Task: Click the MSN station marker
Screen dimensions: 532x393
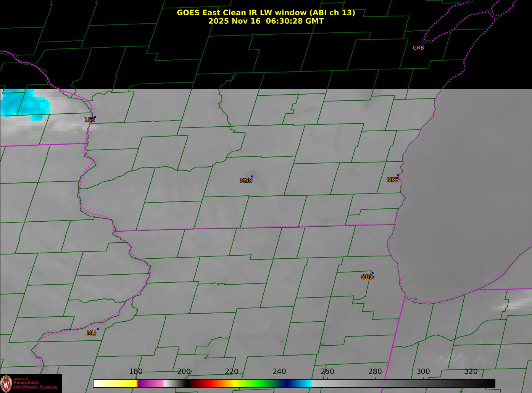Action: tap(252, 176)
